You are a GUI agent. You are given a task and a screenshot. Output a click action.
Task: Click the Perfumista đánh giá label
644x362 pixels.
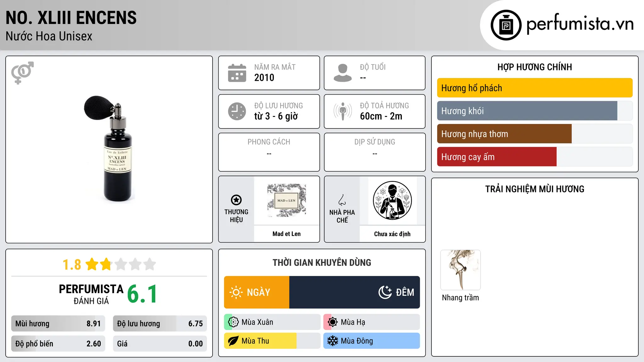[x=91, y=294]
